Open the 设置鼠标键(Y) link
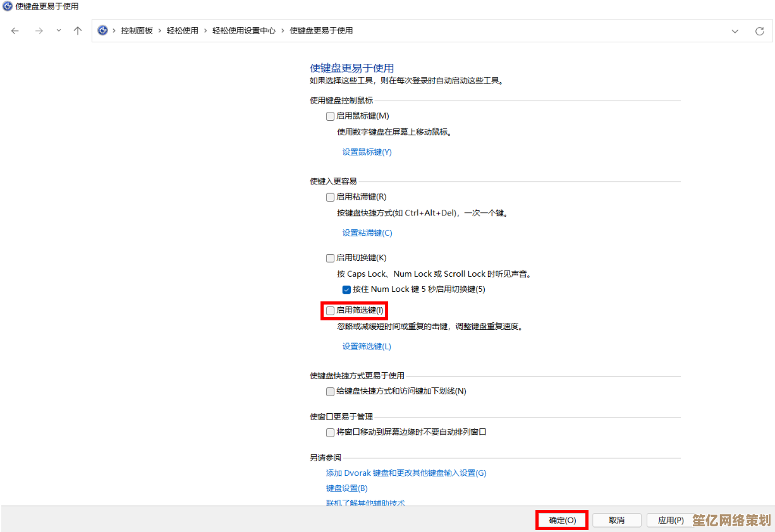The width and height of the screenshot is (775, 532). coord(367,152)
